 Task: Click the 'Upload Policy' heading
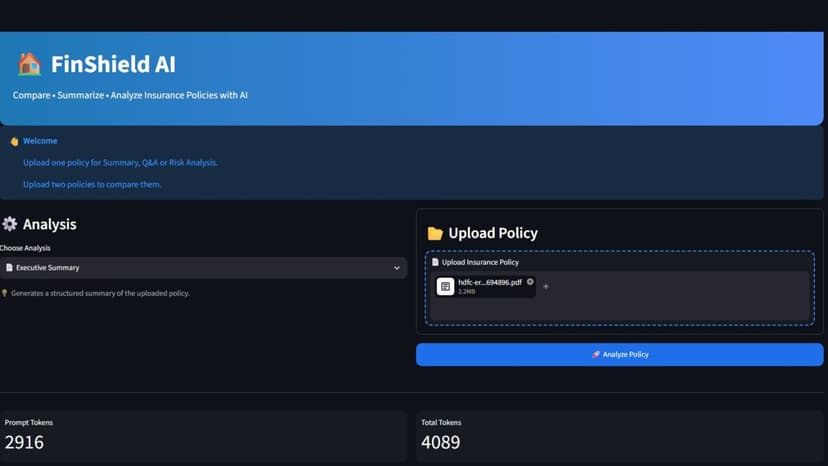493,233
